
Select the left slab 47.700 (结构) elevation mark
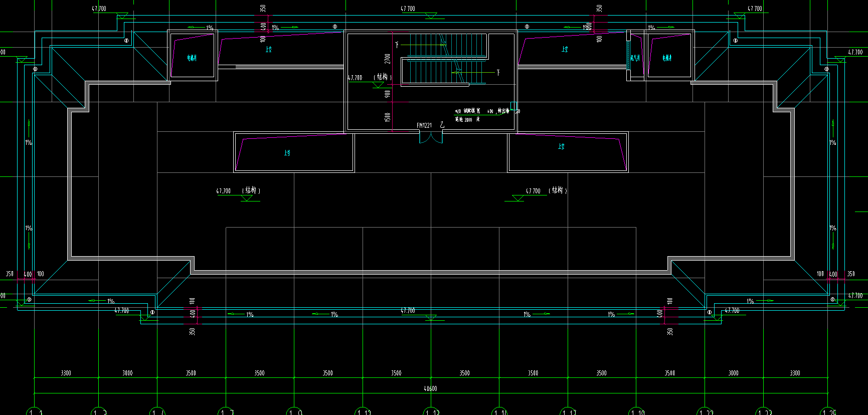[x=238, y=191]
